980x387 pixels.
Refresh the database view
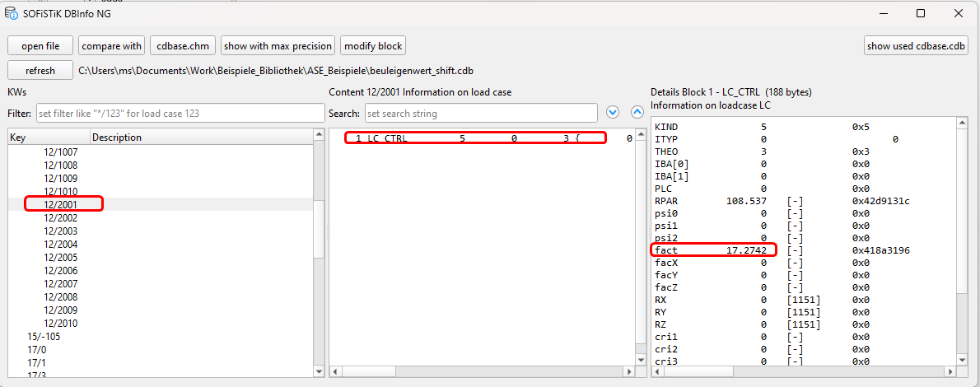[x=40, y=71]
